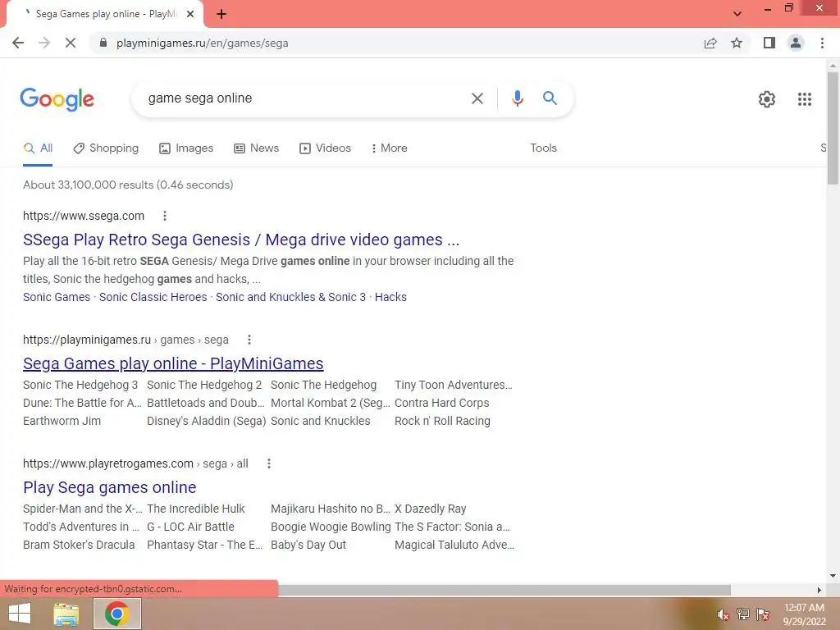Screen dimensions: 840x630
Task: Select the All results tab
Action: [38, 148]
